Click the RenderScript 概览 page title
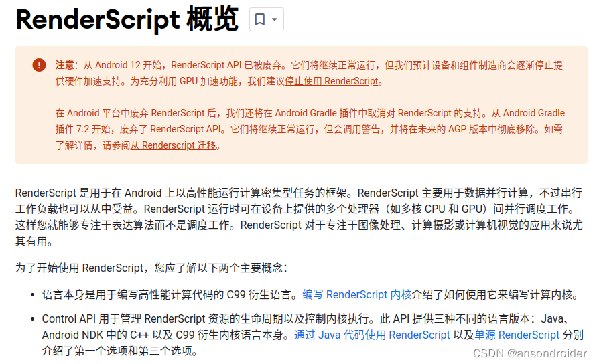The width and height of the screenshot is (597, 364). pos(127,19)
